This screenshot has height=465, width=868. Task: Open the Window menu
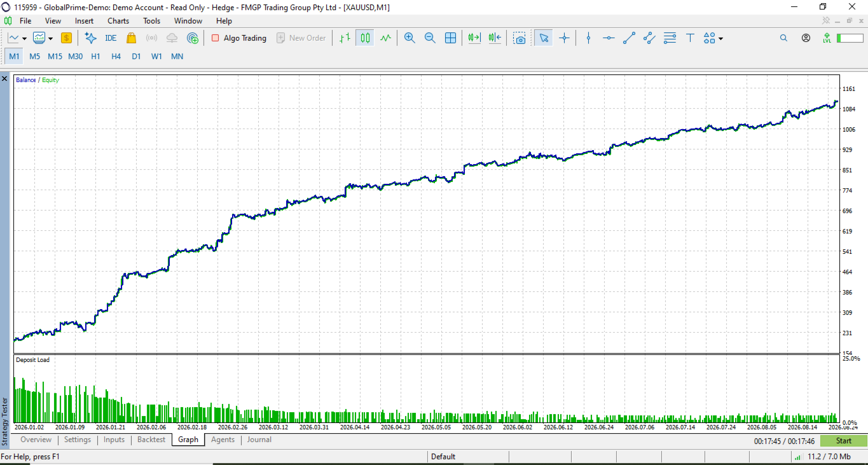(x=188, y=21)
